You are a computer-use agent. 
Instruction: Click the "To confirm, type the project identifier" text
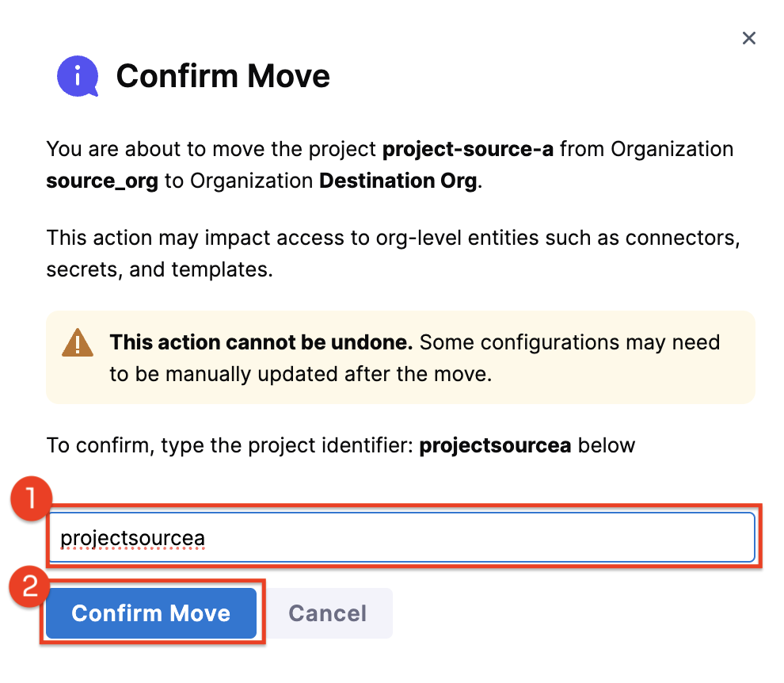coord(230,445)
